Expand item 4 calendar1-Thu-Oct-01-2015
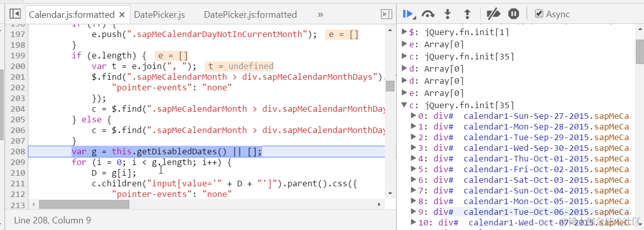644x230 pixels. (x=414, y=158)
